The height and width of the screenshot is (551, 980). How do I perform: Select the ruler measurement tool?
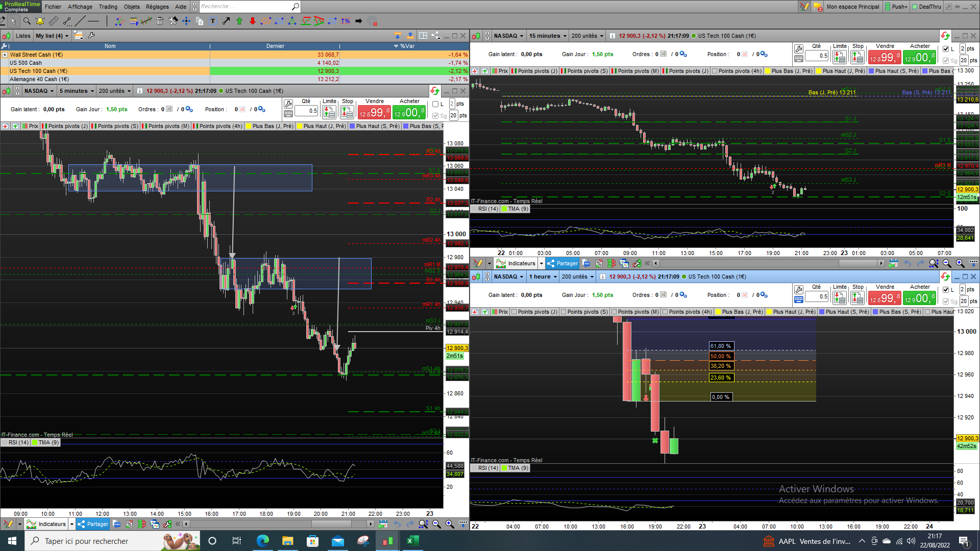point(54,21)
